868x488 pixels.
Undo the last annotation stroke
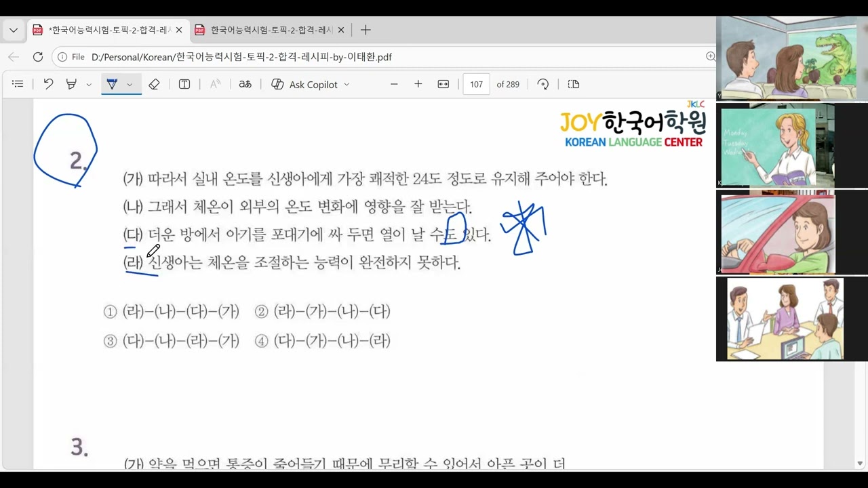click(x=48, y=84)
